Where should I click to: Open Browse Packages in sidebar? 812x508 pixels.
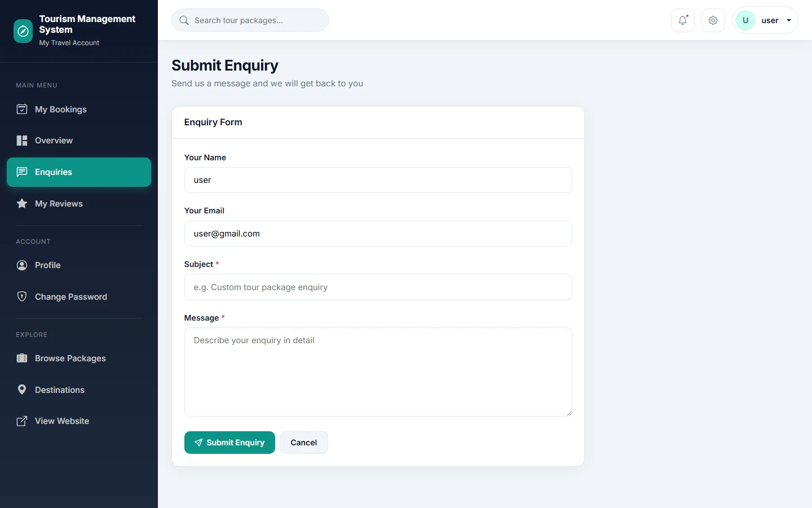tap(79, 358)
